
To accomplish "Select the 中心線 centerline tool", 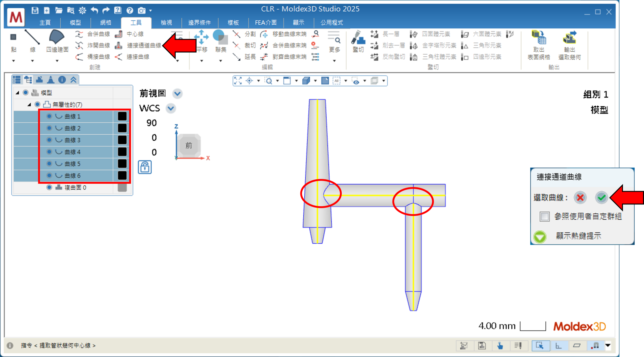I will point(118,34).
